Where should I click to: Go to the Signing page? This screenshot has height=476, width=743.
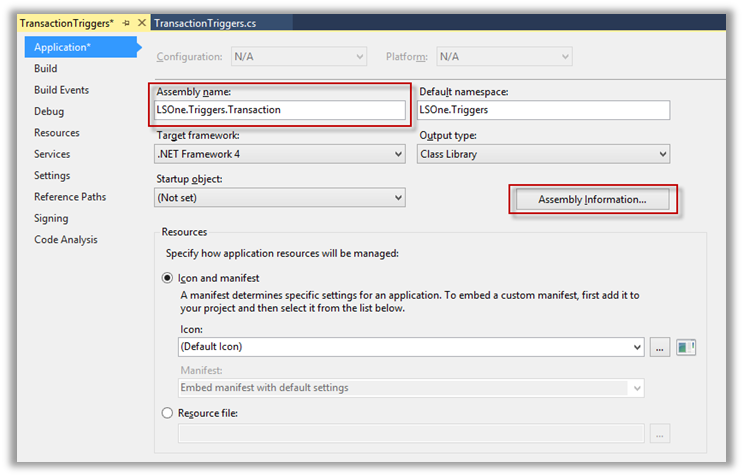click(x=51, y=218)
